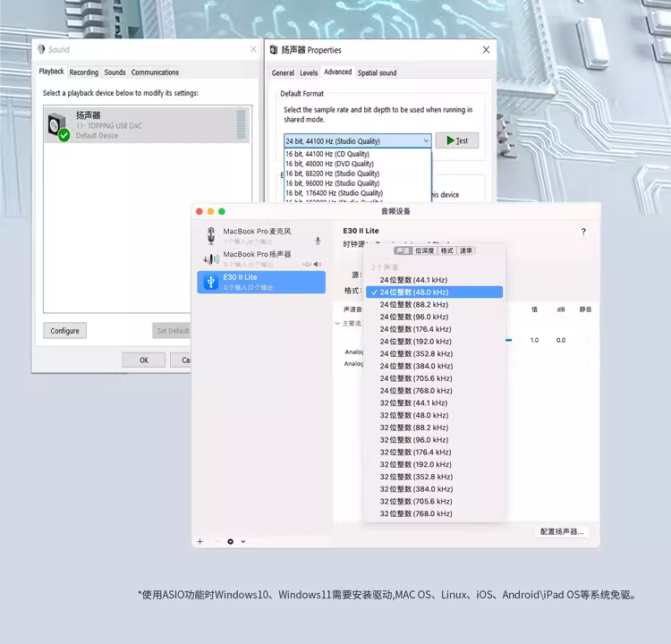Expand the chevron next to the gear icon
671x644 pixels.
click(242, 541)
